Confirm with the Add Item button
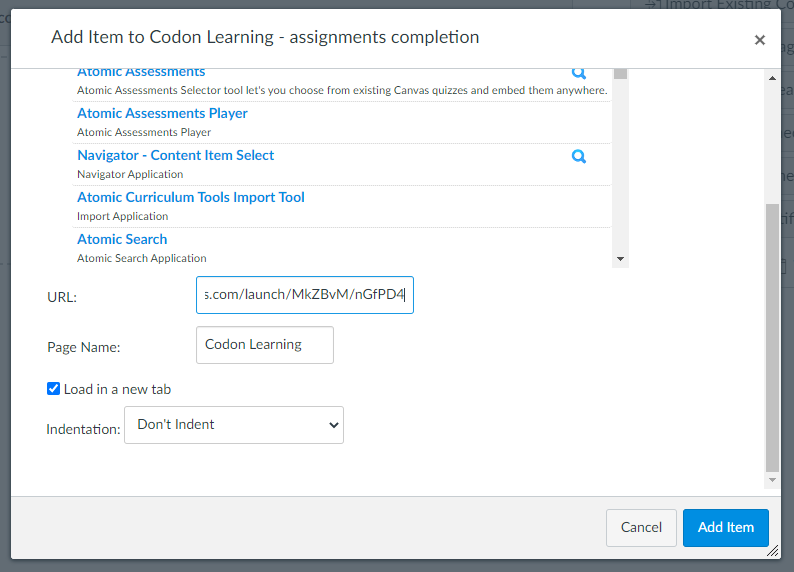The image size is (794, 572). [x=726, y=528]
